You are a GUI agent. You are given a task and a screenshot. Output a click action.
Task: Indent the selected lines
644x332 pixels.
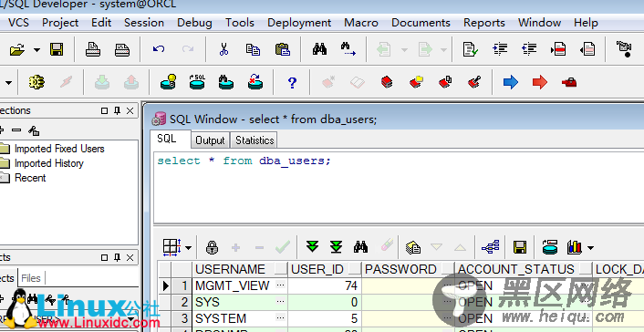[500, 49]
